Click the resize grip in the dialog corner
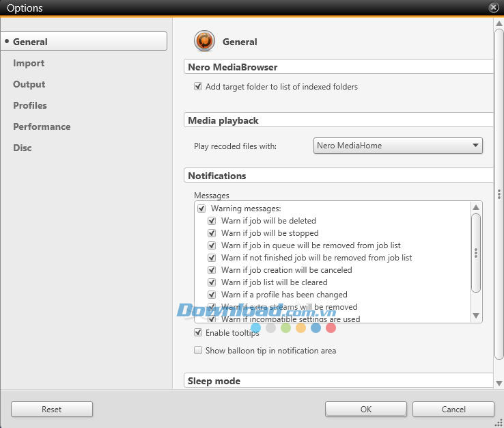The image size is (504, 428). (x=499, y=423)
